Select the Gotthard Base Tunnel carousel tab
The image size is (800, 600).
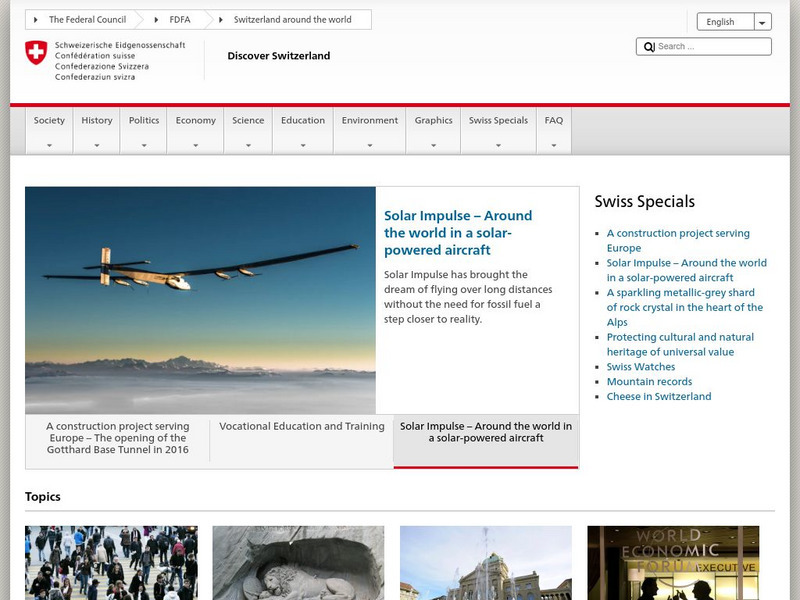point(118,438)
